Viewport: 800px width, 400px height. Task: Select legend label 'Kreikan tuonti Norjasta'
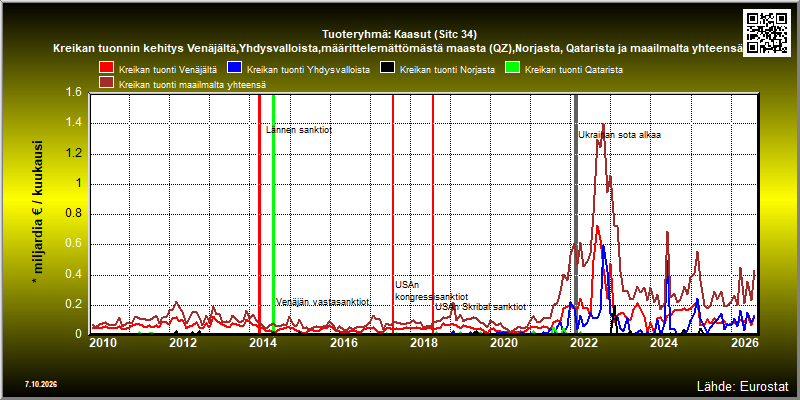[x=447, y=70]
